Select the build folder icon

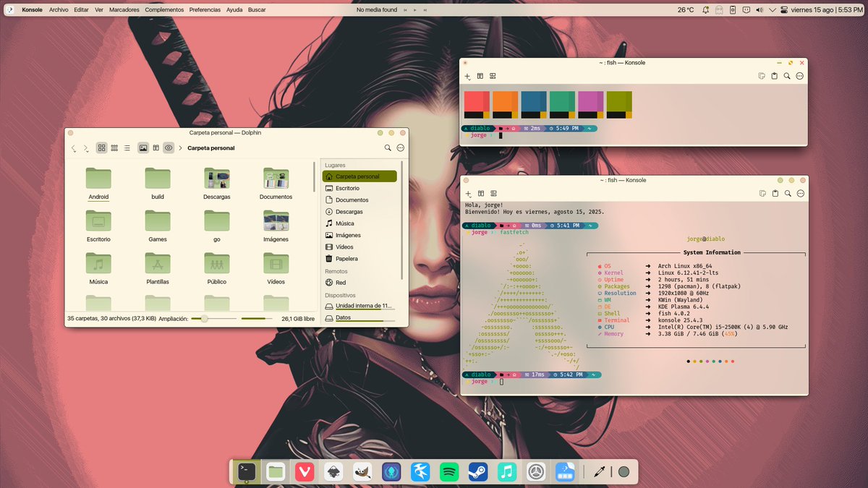click(158, 178)
